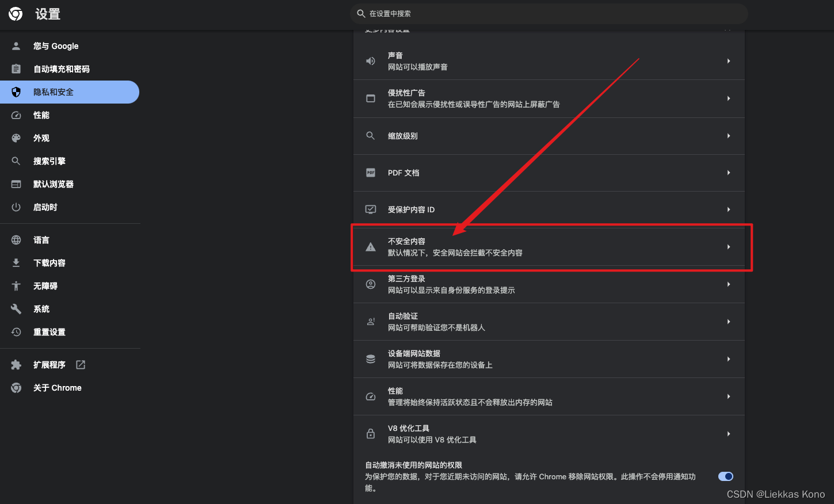Open 搜索引擎 settings section
The height and width of the screenshot is (504, 834).
click(70, 161)
